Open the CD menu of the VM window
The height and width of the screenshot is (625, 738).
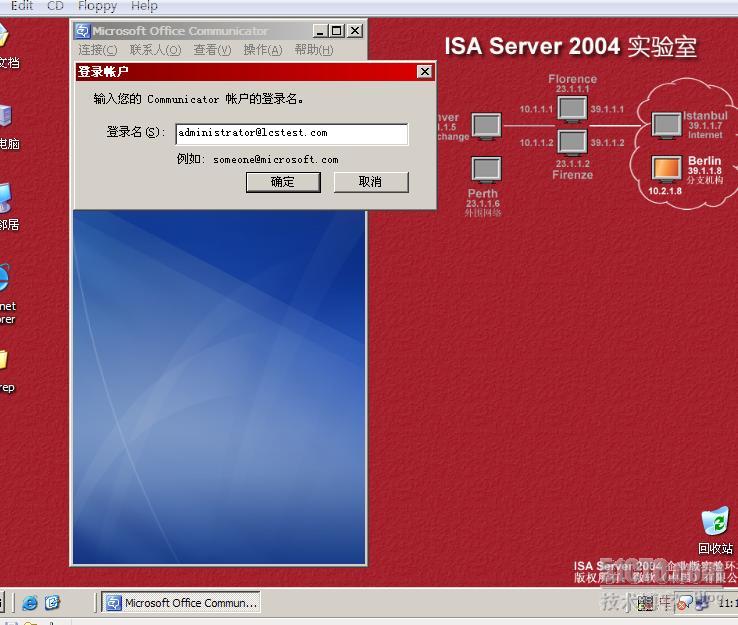click(x=55, y=6)
